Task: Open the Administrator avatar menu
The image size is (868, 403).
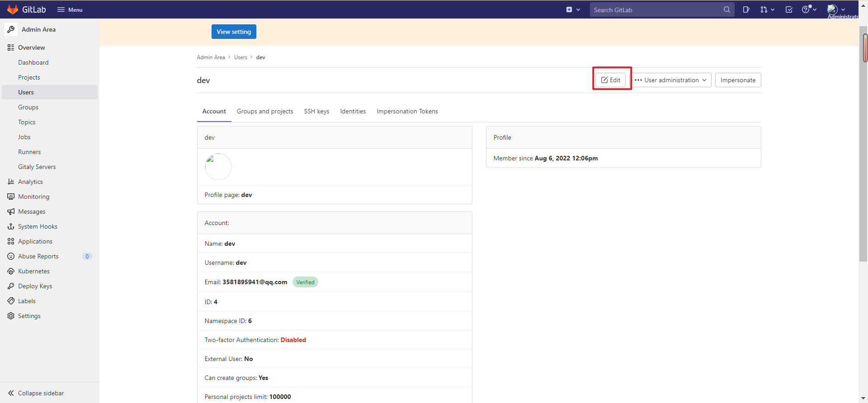Action: click(x=836, y=9)
